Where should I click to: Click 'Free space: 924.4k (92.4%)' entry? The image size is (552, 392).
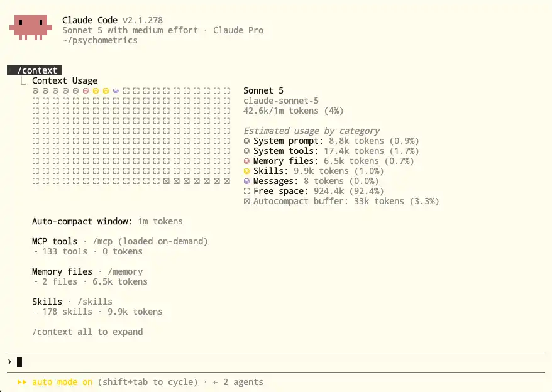click(x=314, y=192)
